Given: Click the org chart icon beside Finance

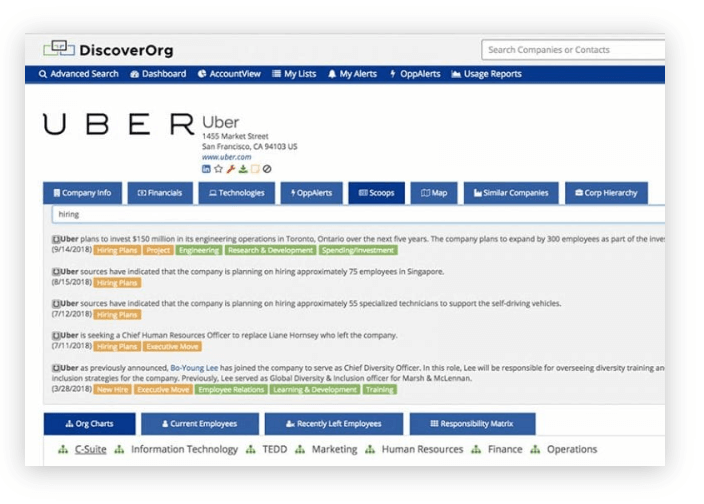Looking at the screenshot, I should coord(476,449).
